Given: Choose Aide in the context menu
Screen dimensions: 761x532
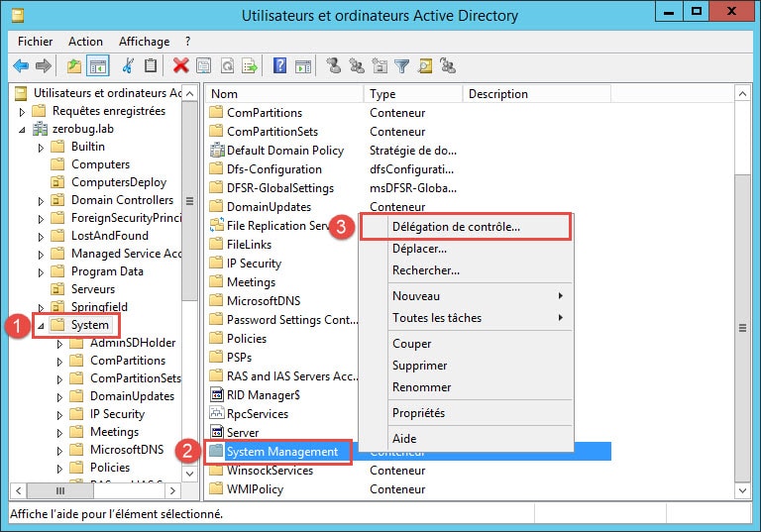Looking at the screenshot, I should (x=466, y=439).
